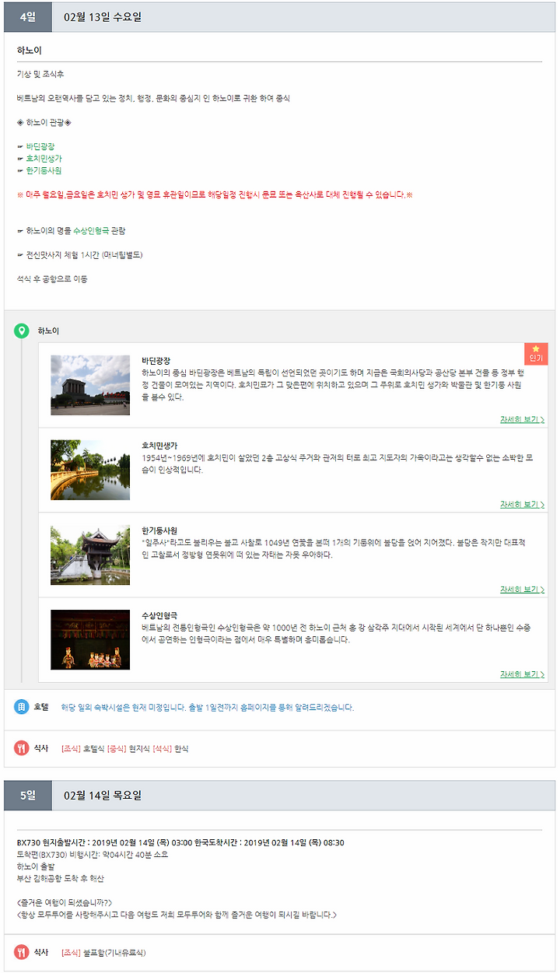Click the 호텔 label beside the hotel icon

(41, 707)
